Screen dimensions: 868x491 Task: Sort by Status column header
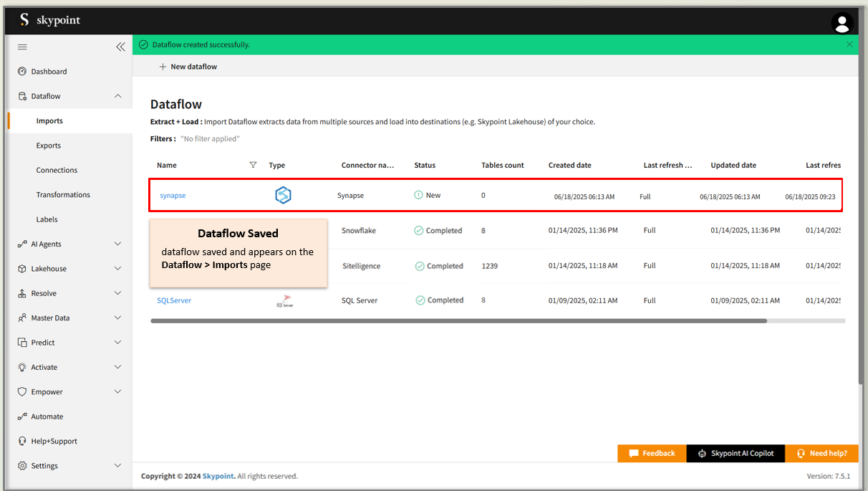point(425,165)
